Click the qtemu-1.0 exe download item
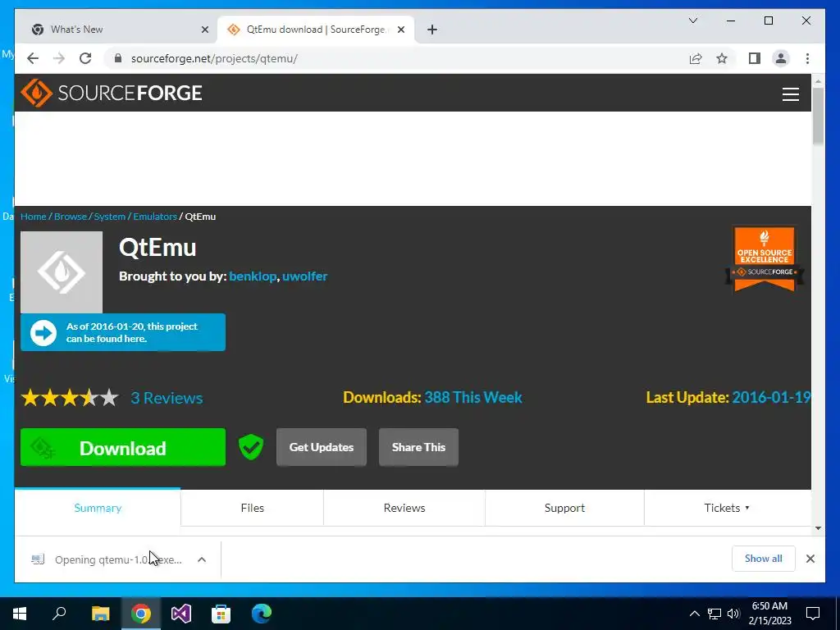 [x=107, y=559]
